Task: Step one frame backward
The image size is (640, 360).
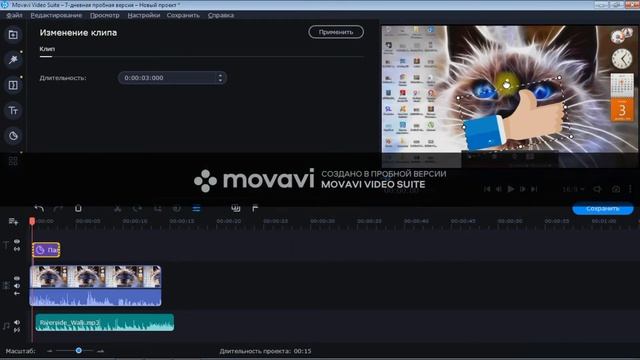Action: 498,189
